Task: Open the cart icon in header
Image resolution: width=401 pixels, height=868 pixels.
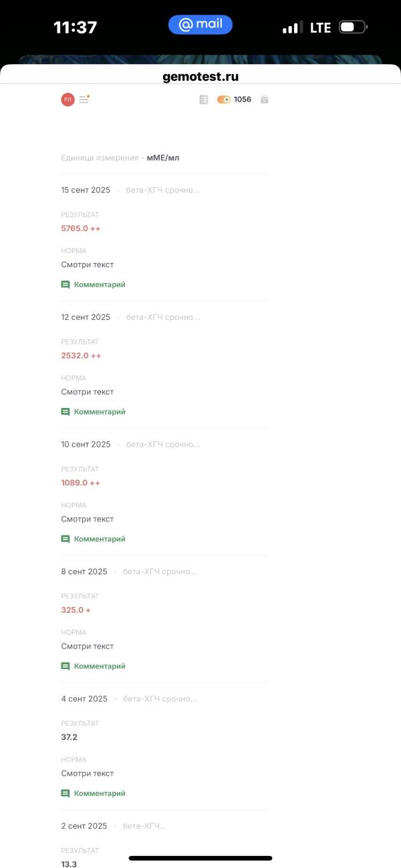Action: point(265,99)
